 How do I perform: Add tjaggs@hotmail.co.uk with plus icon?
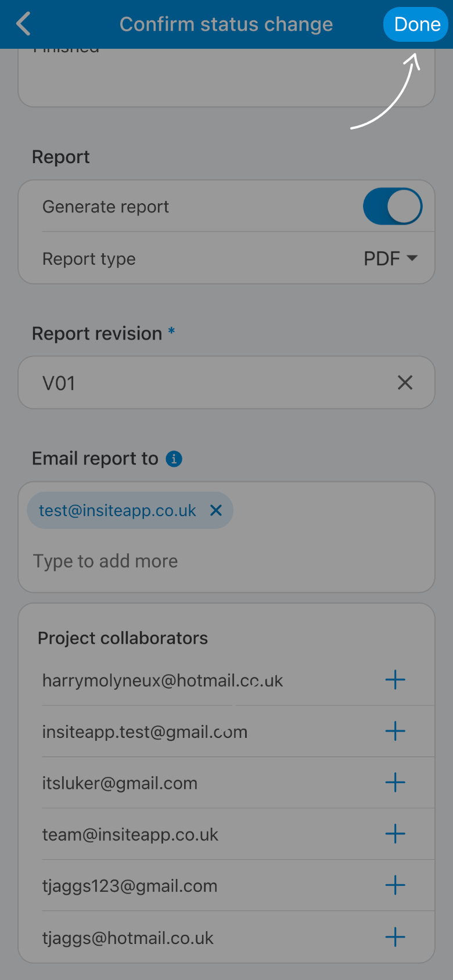[396, 937]
